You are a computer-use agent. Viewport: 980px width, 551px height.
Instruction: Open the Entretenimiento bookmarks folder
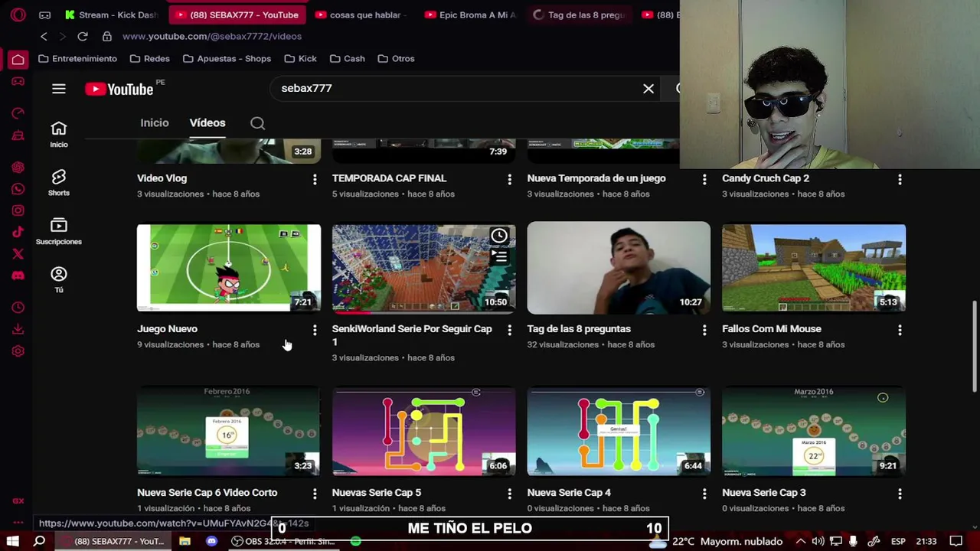pos(77,59)
